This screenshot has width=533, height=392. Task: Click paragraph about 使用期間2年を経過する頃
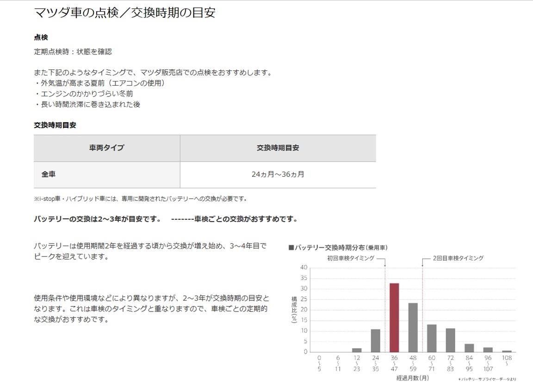pos(150,251)
